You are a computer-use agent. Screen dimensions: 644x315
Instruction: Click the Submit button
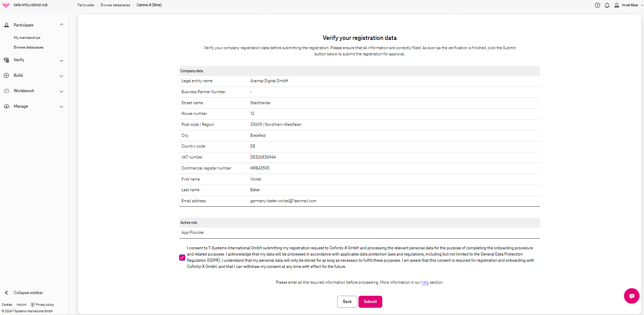pyautogui.click(x=370, y=302)
